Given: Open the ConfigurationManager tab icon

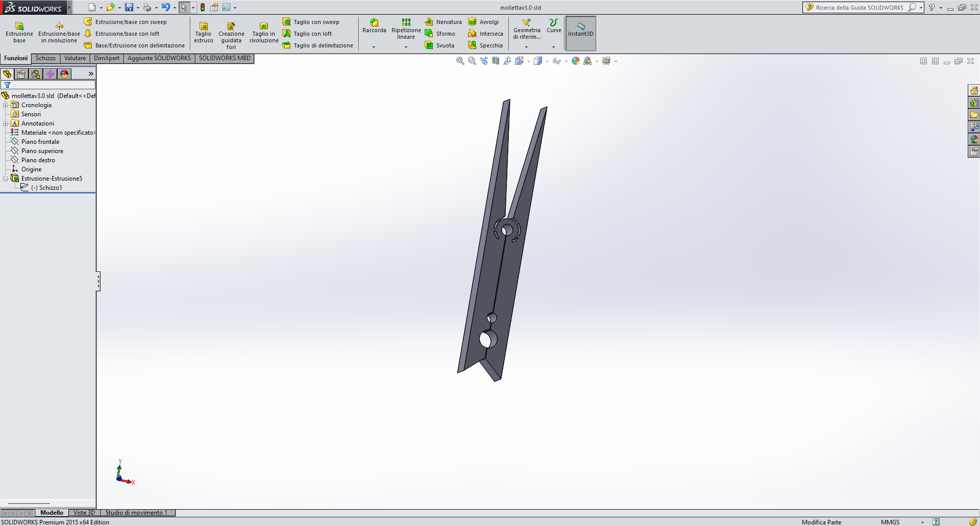Looking at the screenshot, I should [x=36, y=74].
